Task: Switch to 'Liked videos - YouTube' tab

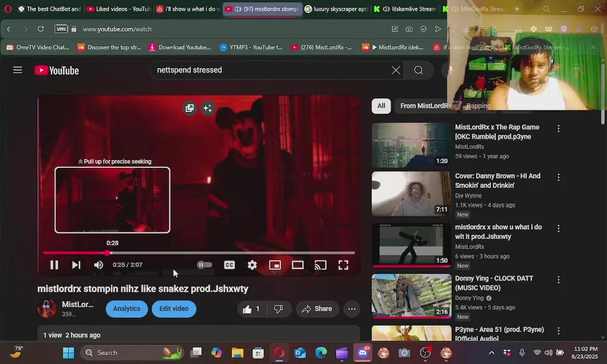Action: pos(119,9)
